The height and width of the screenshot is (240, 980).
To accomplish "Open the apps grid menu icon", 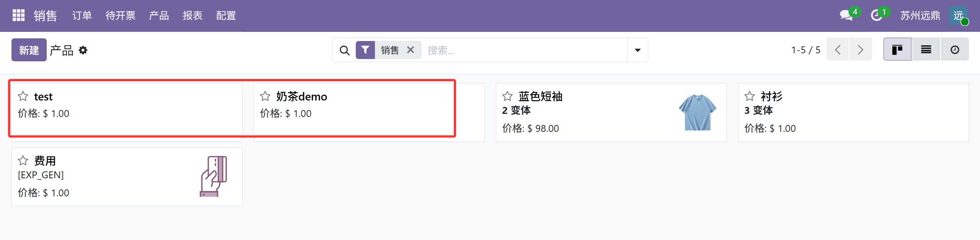I will pyautogui.click(x=18, y=15).
